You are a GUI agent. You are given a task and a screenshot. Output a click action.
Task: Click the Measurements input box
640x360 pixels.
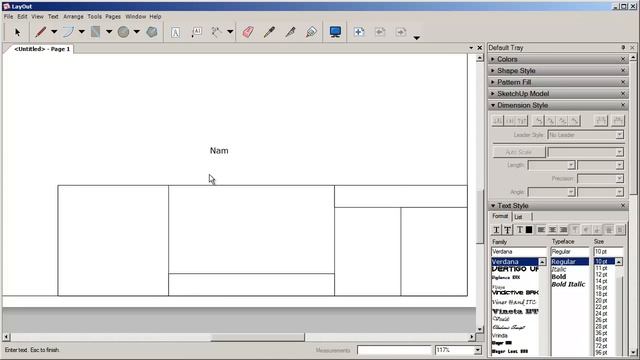(x=394, y=350)
